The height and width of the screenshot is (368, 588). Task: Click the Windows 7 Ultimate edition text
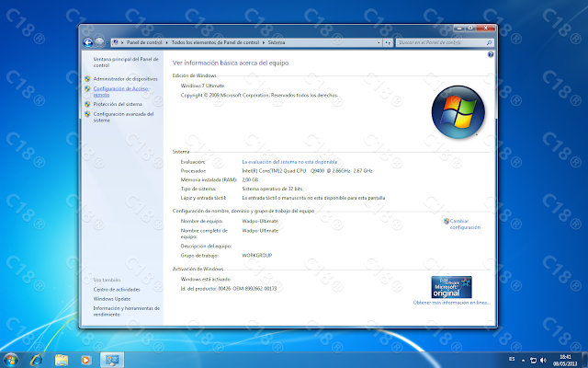coord(202,86)
